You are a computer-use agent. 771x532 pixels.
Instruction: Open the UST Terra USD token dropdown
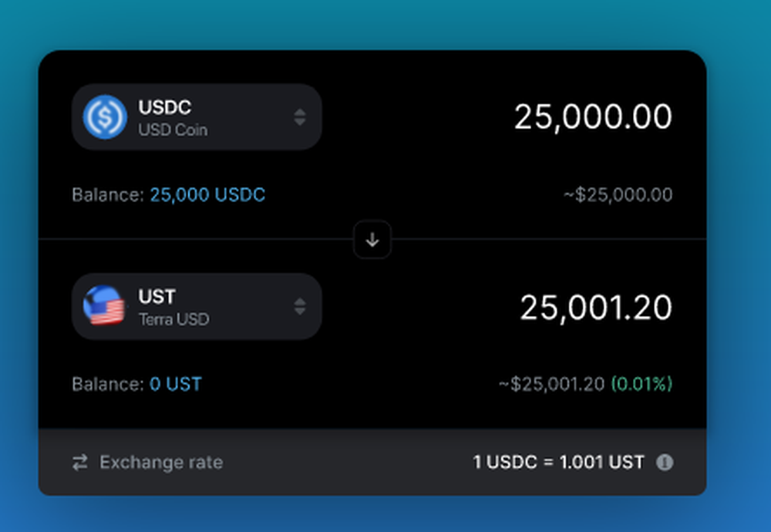pyautogui.click(x=197, y=306)
